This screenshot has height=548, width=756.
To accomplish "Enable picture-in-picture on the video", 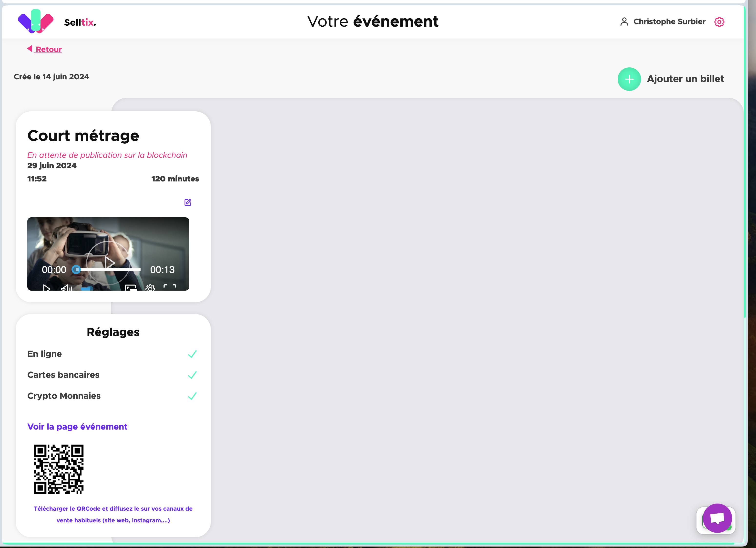I will coord(130,288).
